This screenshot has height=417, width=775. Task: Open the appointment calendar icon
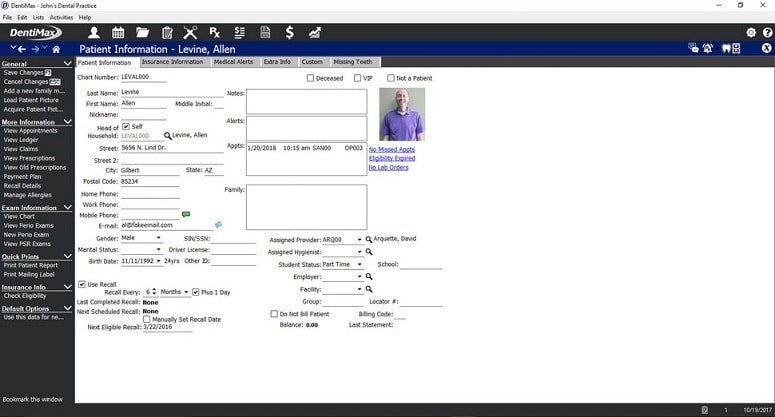pyautogui.click(x=118, y=33)
